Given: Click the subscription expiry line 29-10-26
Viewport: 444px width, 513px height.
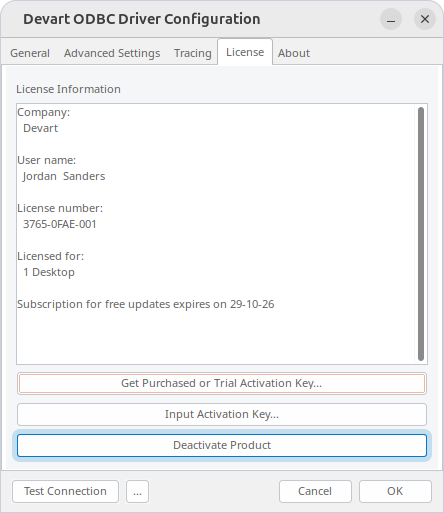Looking at the screenshot, I should (x=146, y=304).
